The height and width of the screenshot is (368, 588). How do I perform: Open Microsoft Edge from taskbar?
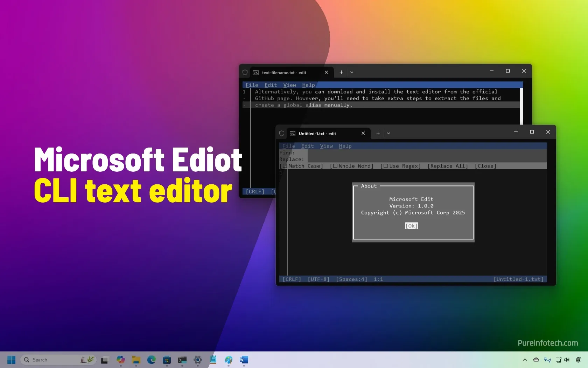pyautogui.click(x=152, y=360)
